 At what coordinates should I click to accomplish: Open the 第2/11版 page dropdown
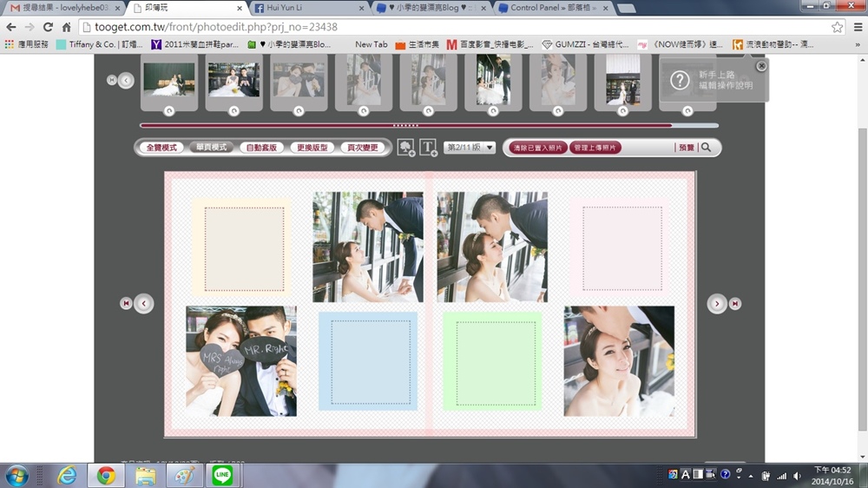point(470,148)
